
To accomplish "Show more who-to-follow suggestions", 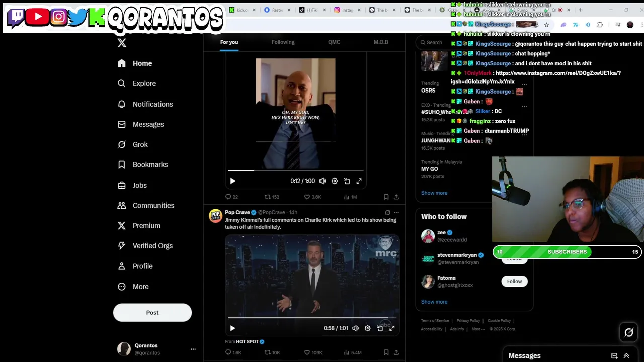I will pyautogui.click(x=434, y=302).
